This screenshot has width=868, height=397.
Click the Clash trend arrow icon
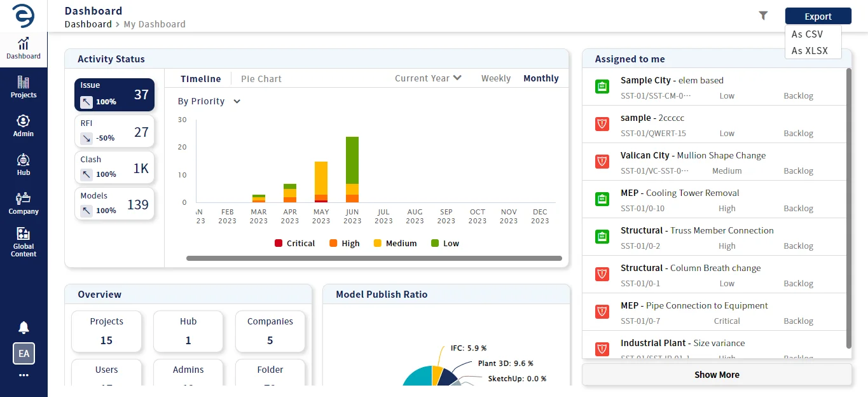coord(86,174)
